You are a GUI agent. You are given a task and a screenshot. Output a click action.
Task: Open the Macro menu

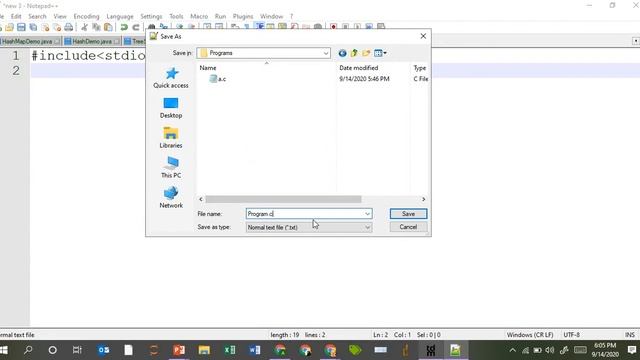point(199,16)
